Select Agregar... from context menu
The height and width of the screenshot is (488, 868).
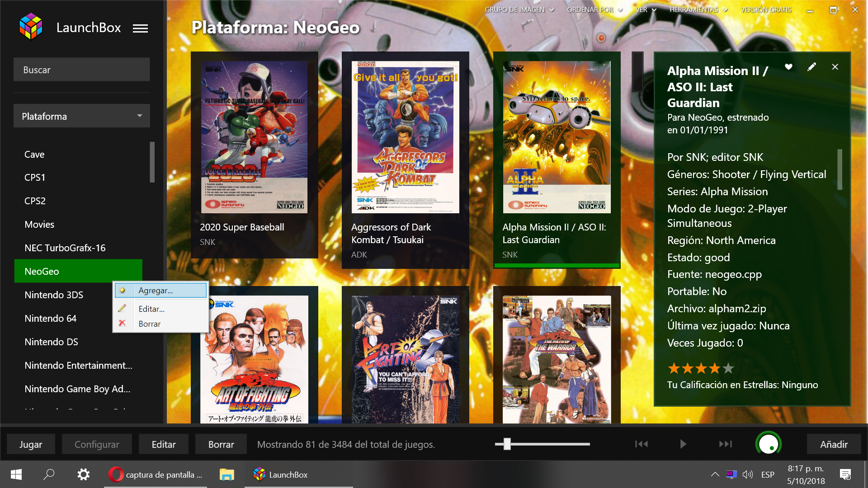(x=161, y=291)
